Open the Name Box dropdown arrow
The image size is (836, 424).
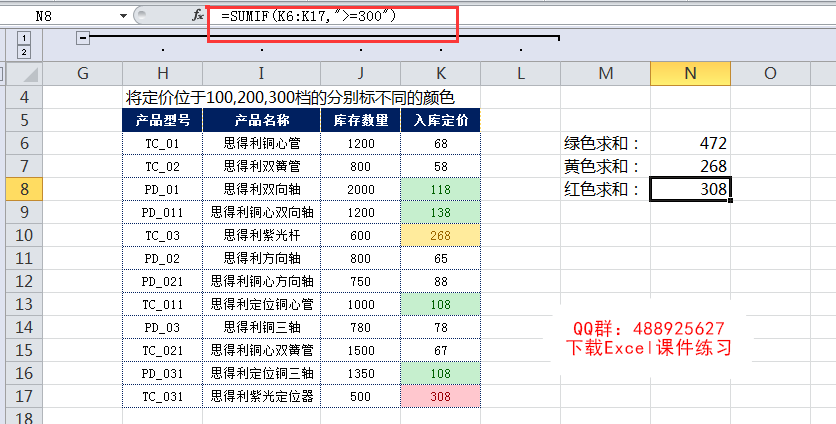[x=123, y=16]
